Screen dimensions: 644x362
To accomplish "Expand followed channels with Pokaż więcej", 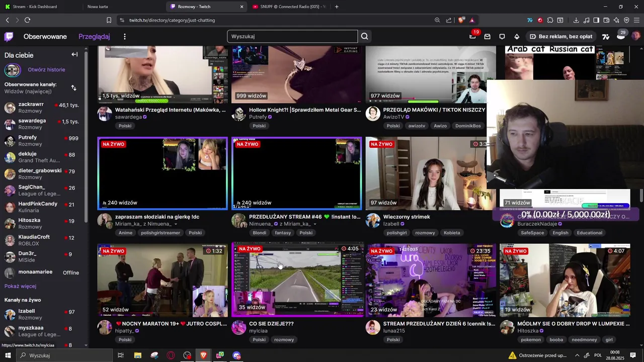I will pyautogui.click(x=20, y=286).
